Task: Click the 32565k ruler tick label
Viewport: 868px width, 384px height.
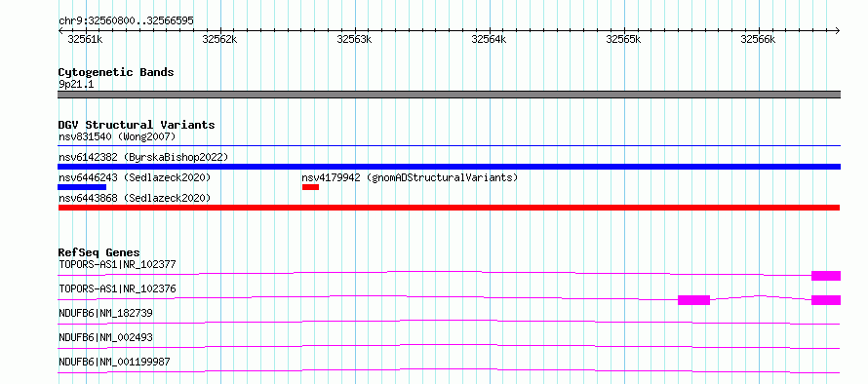Action: 624,39
